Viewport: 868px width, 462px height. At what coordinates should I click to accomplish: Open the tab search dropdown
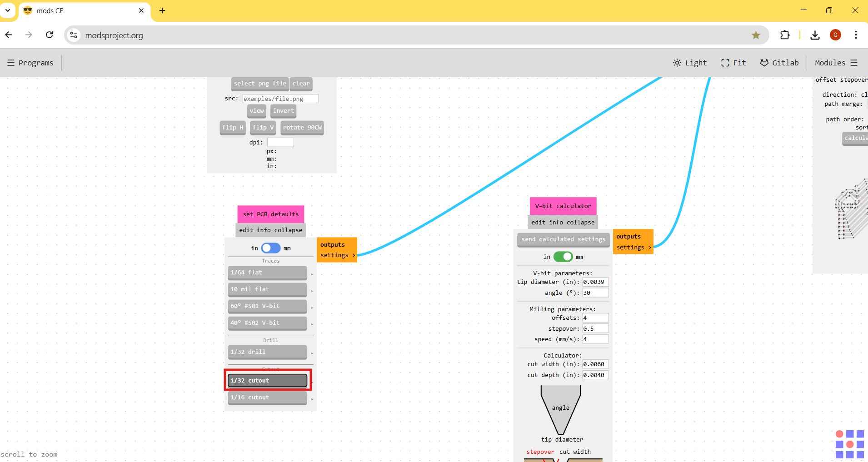point(8,10)
